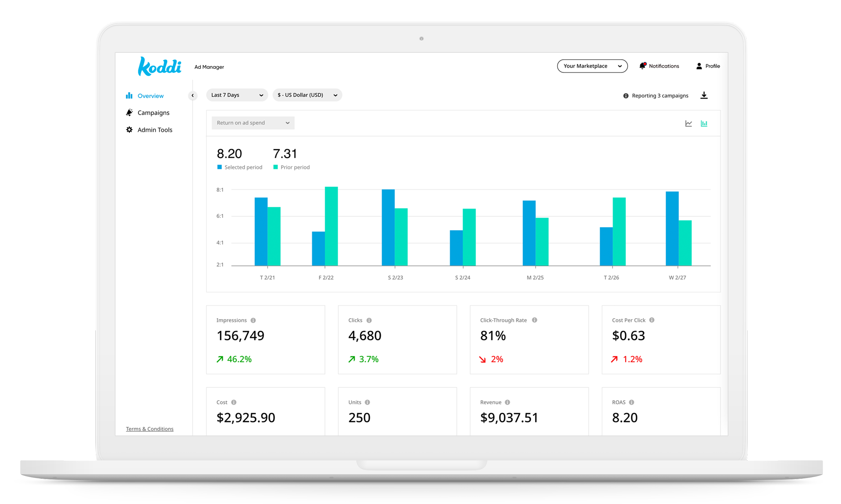Viewport: 841px width, 504px height.
Task: Switch chart to line view icon
Action: [688, 123]
